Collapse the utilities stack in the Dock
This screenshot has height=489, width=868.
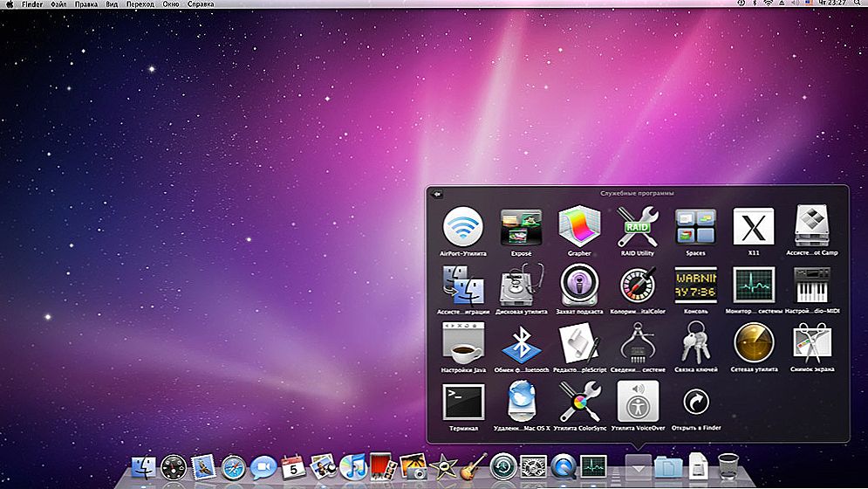(638, 467)
